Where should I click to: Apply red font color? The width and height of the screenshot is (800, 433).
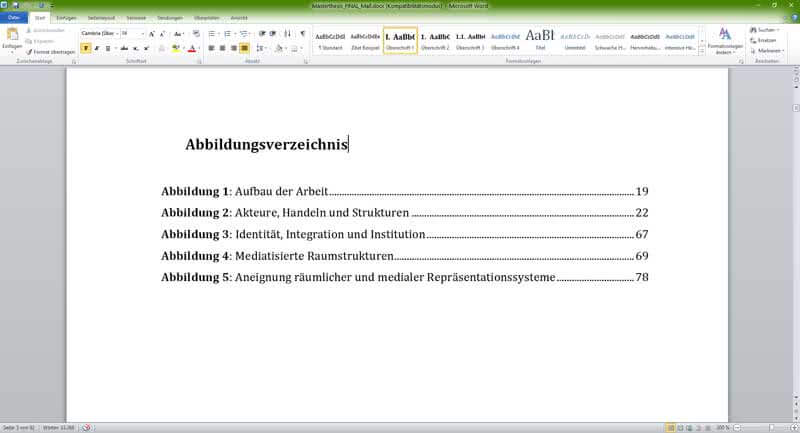pos(192,48)
